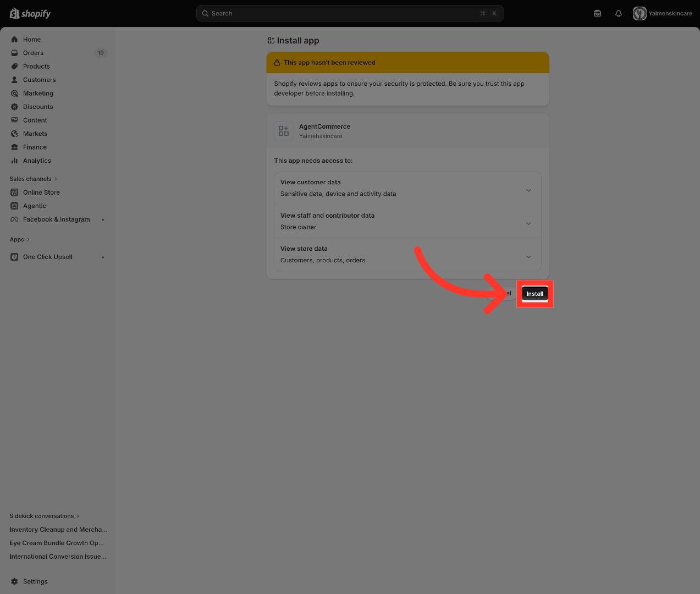Open the notifications bell
The width and height of the screenshot is (700, 594).
click(x=619, y=13)
